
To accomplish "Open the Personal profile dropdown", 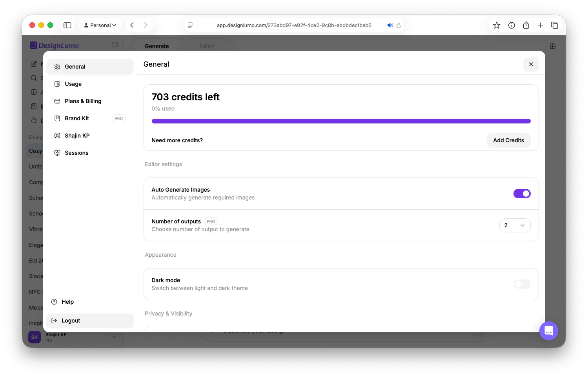I will tap(100, 25).
